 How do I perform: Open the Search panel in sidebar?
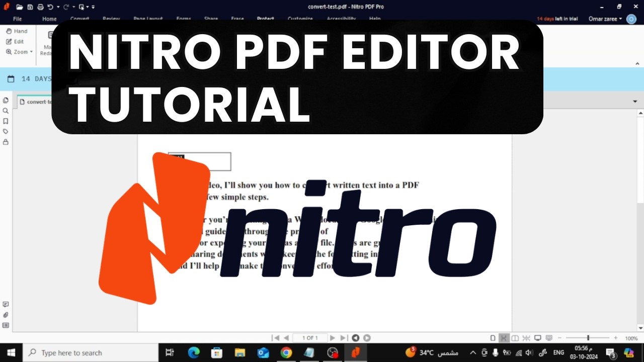click(x=6, y=111)
